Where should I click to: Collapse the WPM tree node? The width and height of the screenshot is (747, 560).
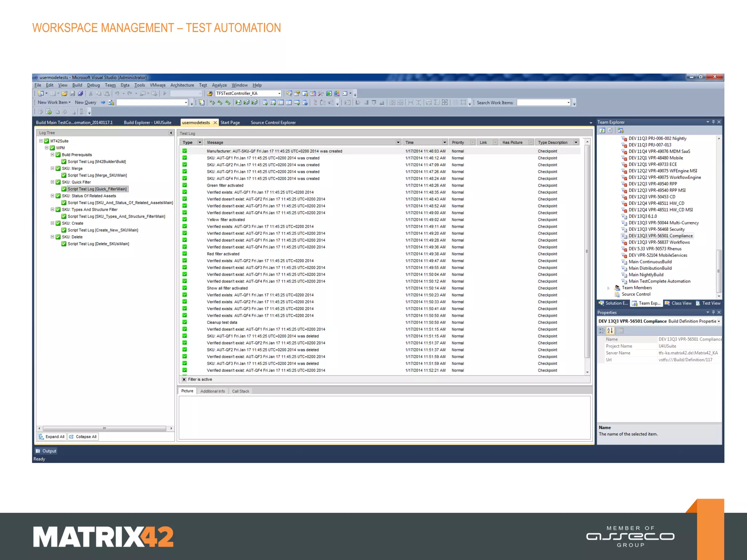(x=47, y=148)
